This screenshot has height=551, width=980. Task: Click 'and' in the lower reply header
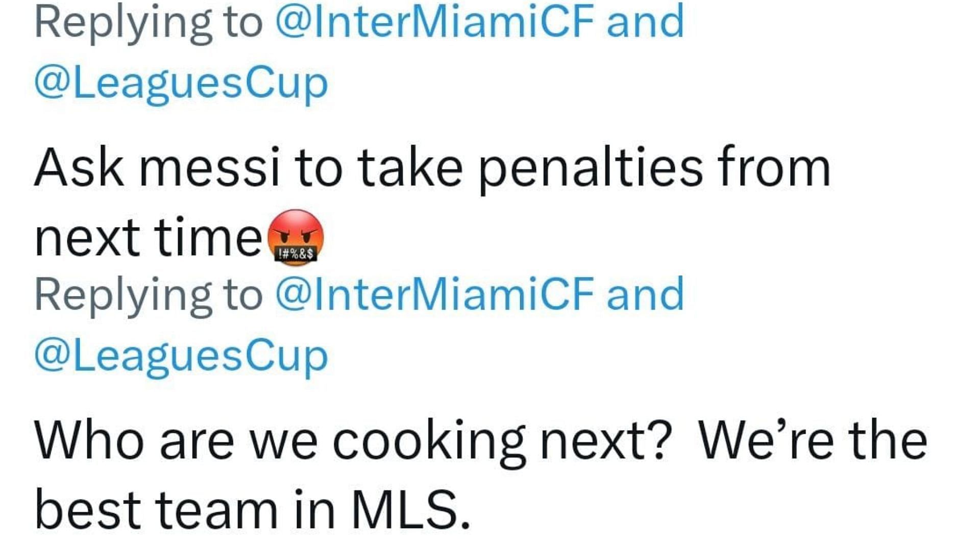coord(645,294)
